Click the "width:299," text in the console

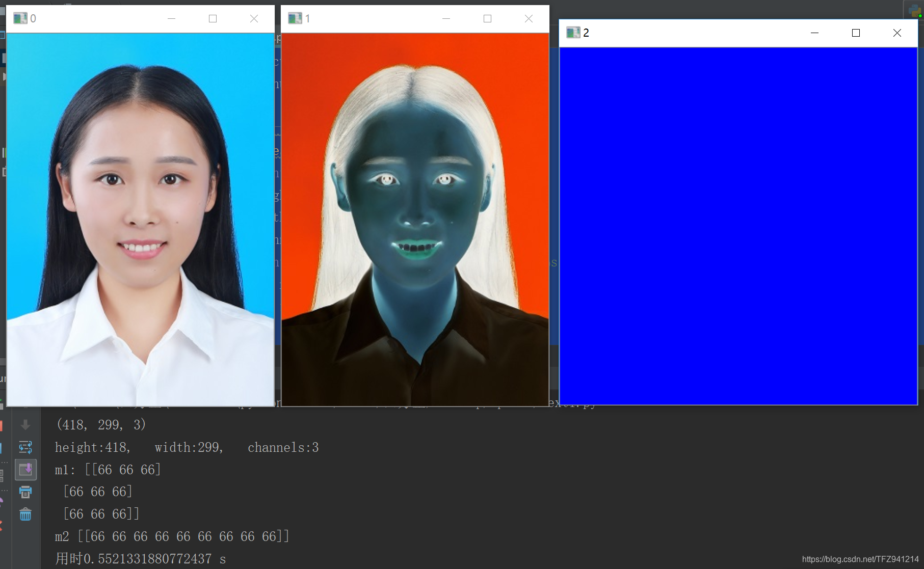click(x=189, y=447)
